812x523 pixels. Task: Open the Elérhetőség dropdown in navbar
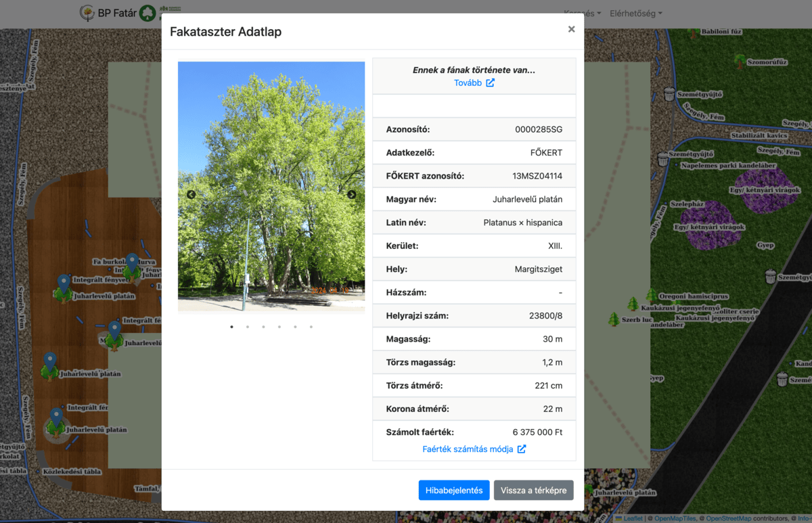[x=635, y=14]
